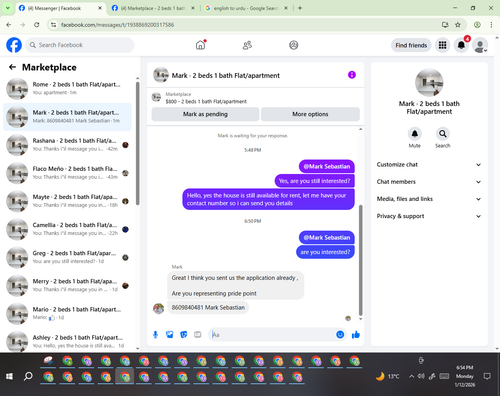Open the Merry conversation

(x=67, y=285)
